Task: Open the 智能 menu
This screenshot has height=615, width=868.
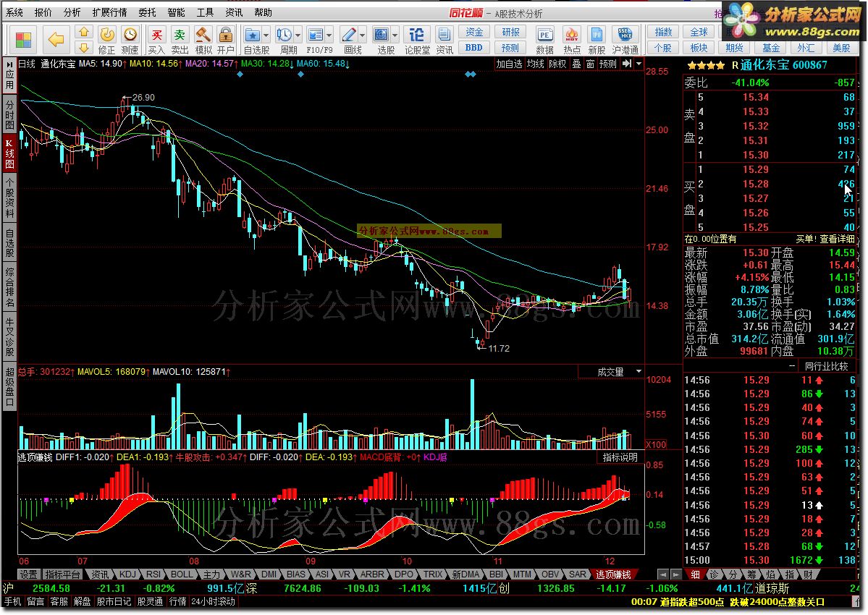Action: [175, 12]
